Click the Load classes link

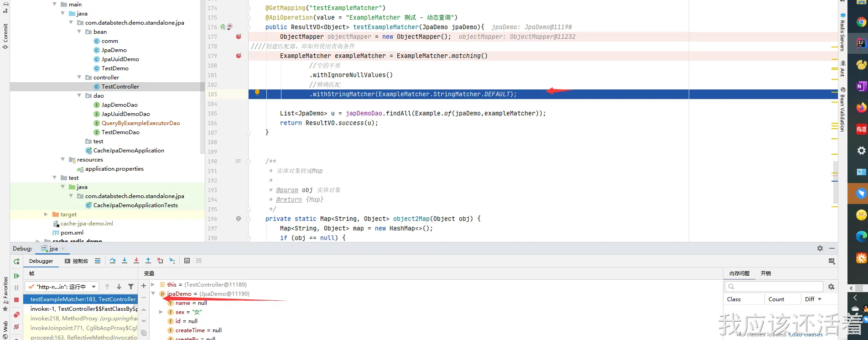(806, 335)
